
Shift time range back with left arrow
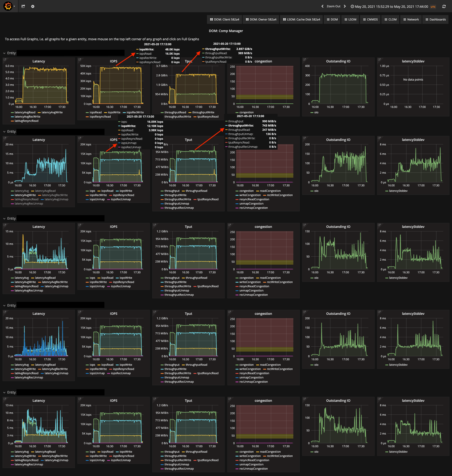[x=322, y=6]
